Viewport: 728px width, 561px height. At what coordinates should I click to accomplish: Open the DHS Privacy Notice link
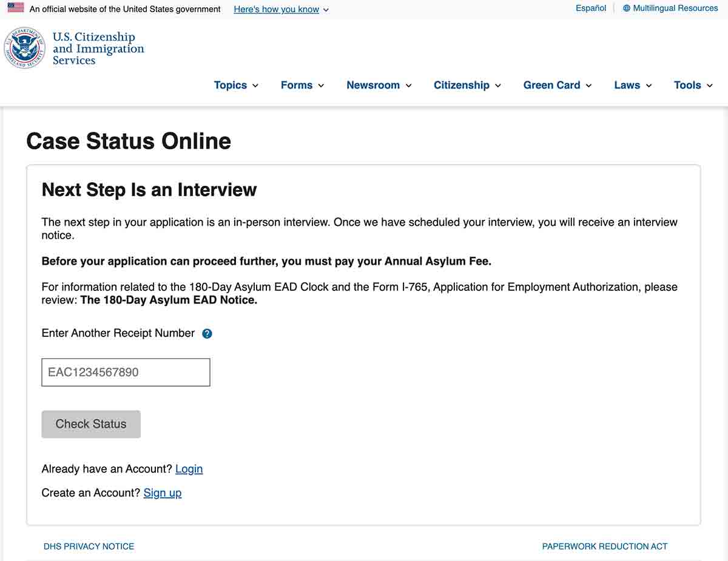89,546
